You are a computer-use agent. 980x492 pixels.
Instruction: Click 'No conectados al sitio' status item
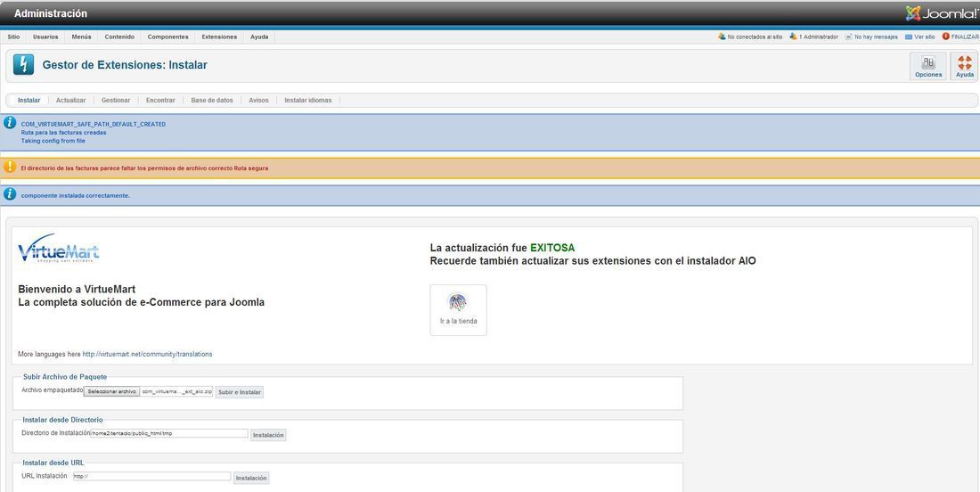click(x=750, y=37)
